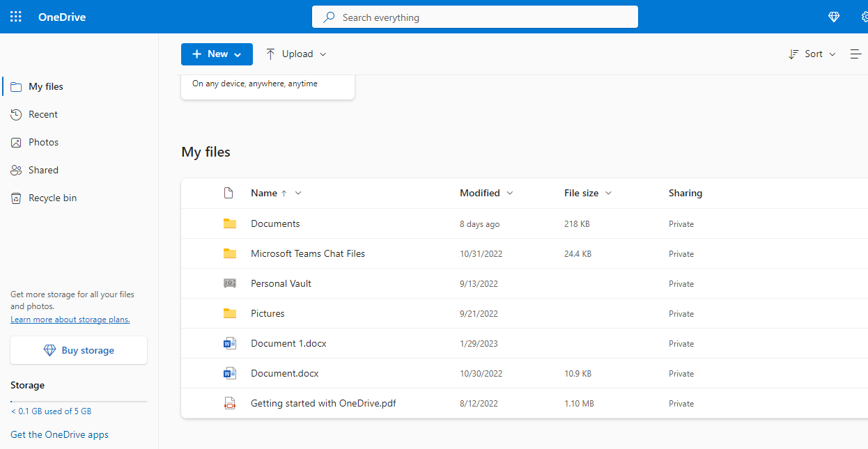Viewport: 868px width, 449px height.
Task: Click the PDF icon for Getting started file
Action: [230, 403]
